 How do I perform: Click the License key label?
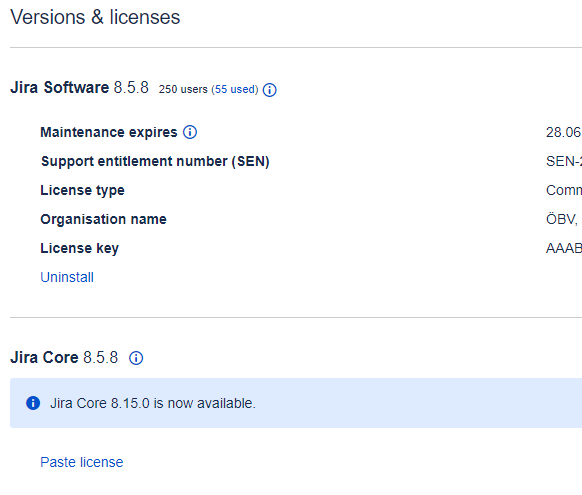(x=79, y=248)
